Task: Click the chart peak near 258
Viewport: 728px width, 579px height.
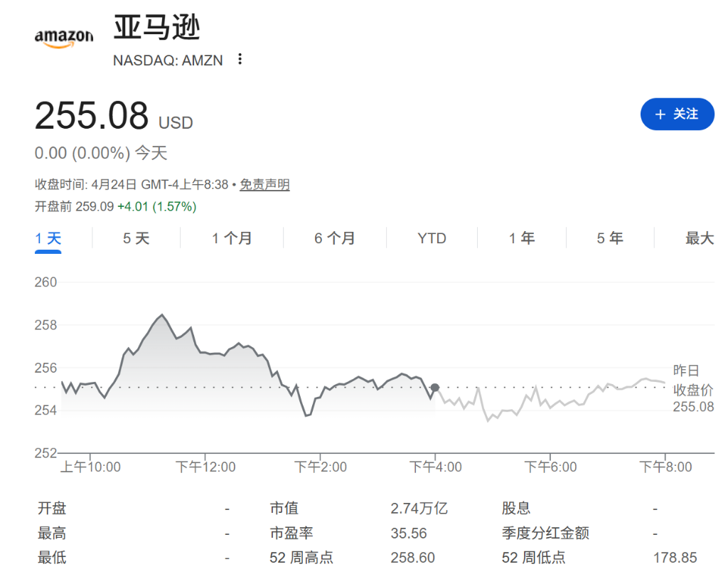Action: point(162,314)
